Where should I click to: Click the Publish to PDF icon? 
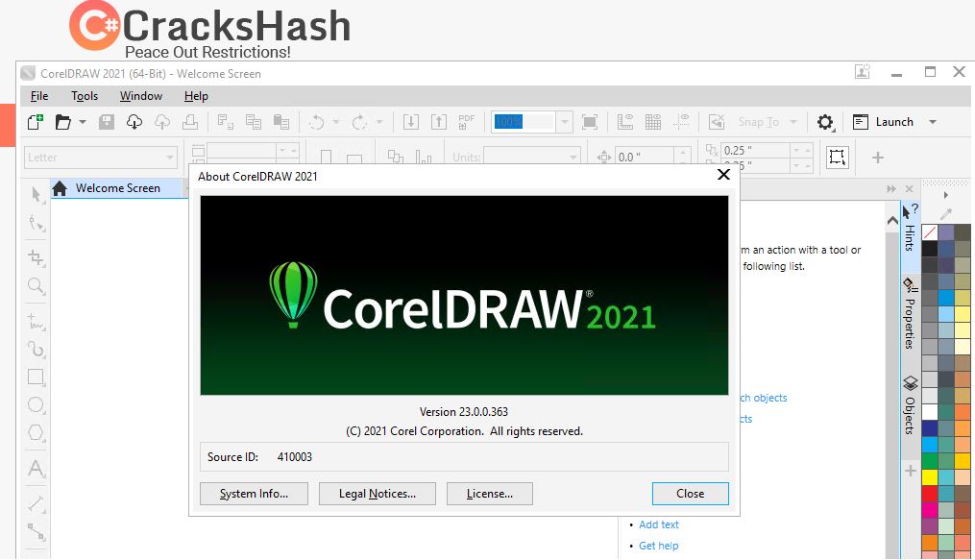coord(466,122)
